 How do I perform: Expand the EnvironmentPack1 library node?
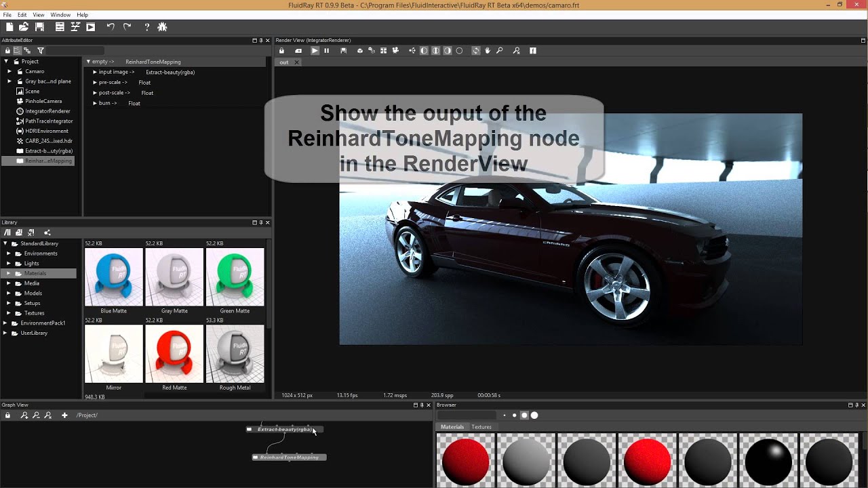(x=5, y=323)
